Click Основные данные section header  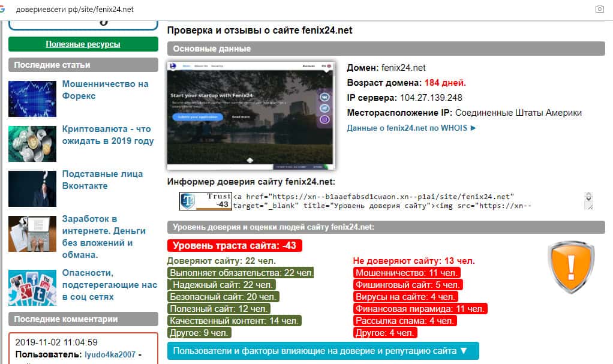tap(386, 49)
